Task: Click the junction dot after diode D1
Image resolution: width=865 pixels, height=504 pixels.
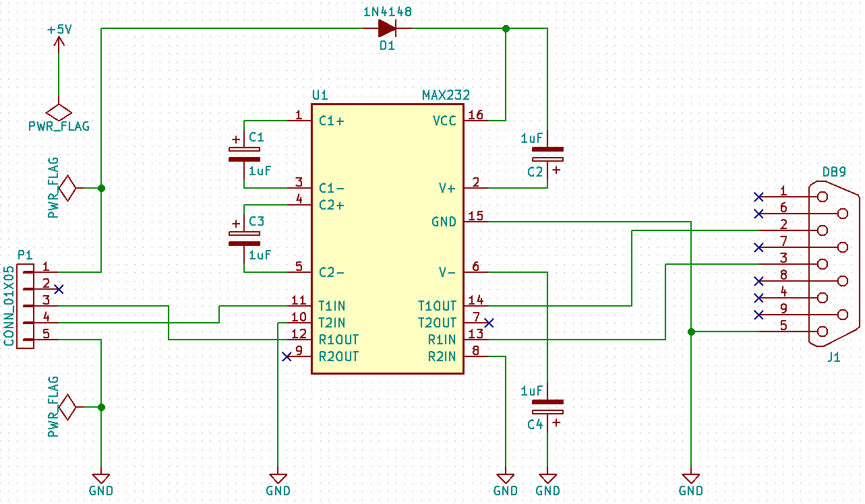Action: coord(506,29)
